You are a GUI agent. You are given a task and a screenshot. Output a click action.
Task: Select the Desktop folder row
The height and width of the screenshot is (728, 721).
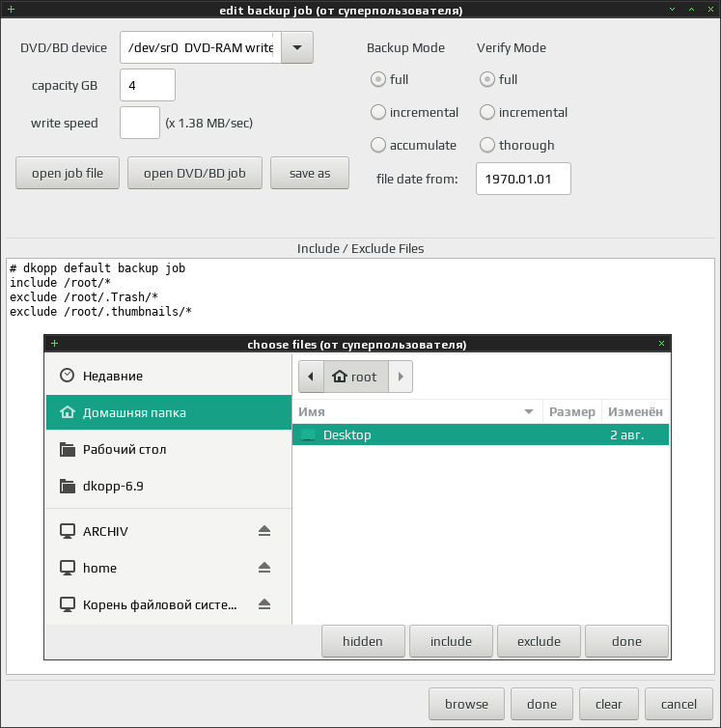tap(481, 434)
